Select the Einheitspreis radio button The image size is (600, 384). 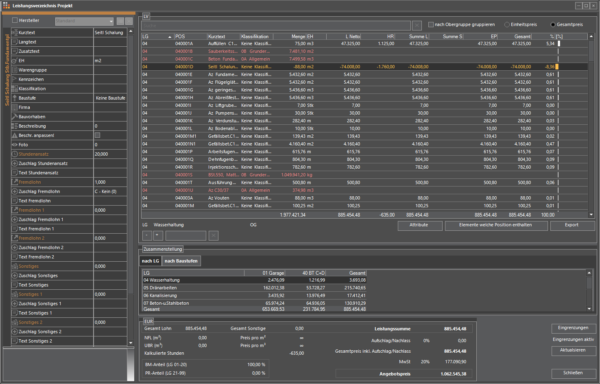click(x=507, y=24)
